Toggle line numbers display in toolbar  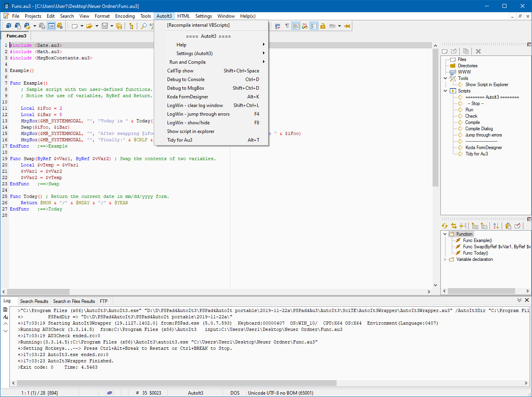point(314,26)
